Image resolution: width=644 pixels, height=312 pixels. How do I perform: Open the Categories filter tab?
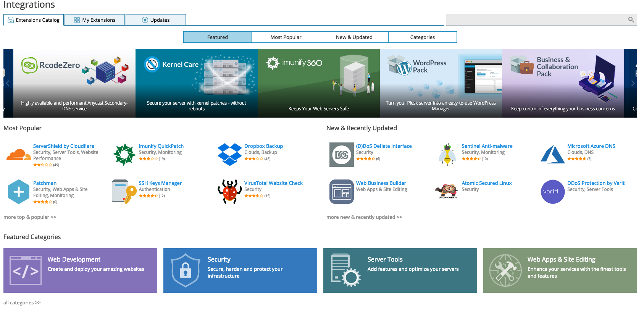pos(422,37)
